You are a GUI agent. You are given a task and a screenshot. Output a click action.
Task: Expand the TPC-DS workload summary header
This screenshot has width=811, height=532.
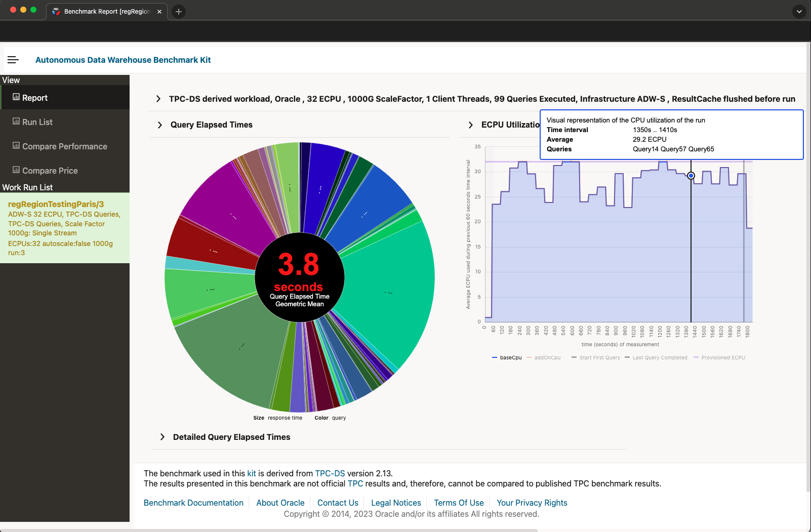click(158, 99)
